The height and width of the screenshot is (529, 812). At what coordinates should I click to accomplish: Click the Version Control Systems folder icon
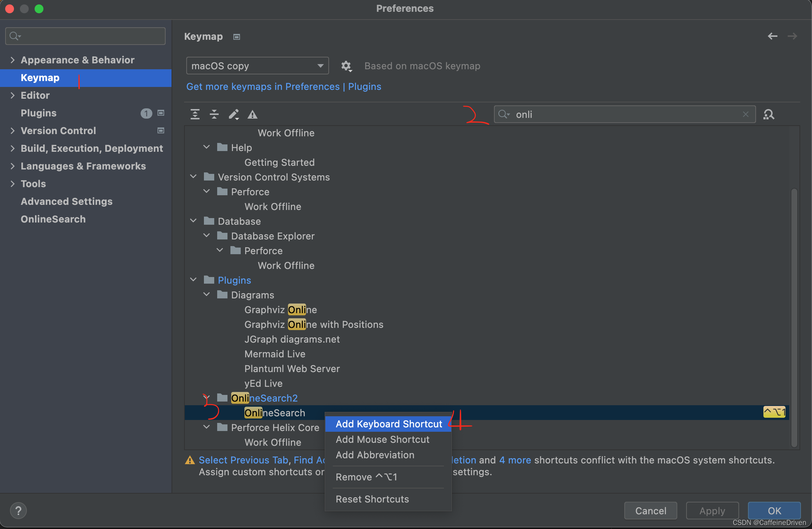[209, 177]
